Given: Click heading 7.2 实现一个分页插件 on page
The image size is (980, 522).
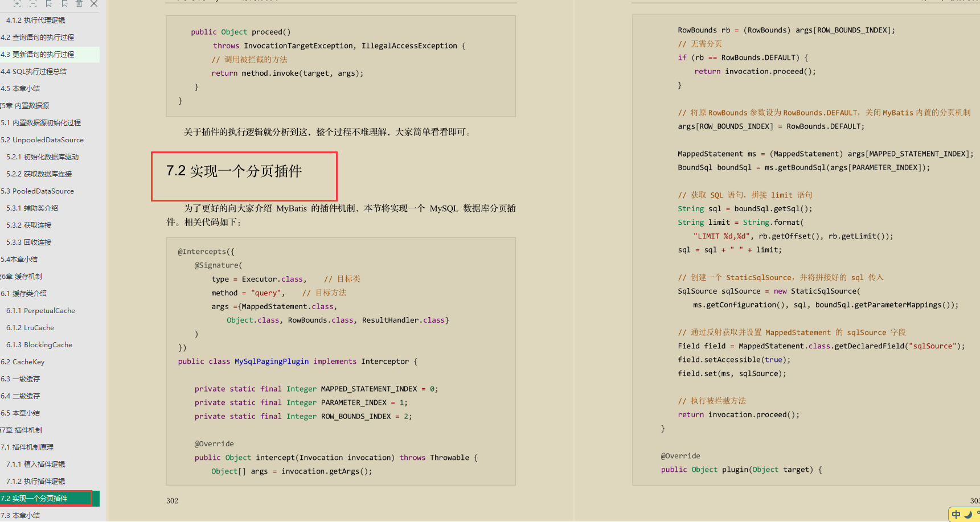Looking at the screenshot, I should coord(234,171).
